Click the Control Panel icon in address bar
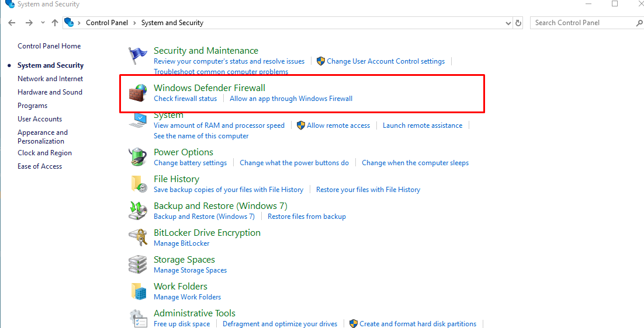The image size is (644, 328). 69,23
